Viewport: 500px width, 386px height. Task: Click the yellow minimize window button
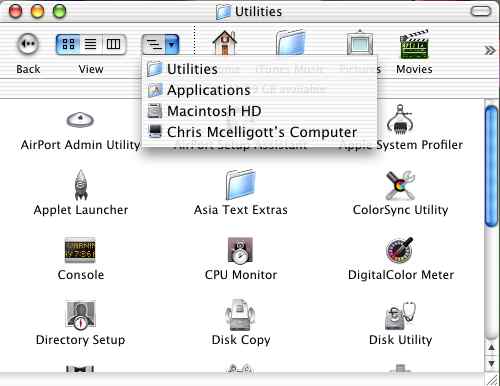(37, 12)
